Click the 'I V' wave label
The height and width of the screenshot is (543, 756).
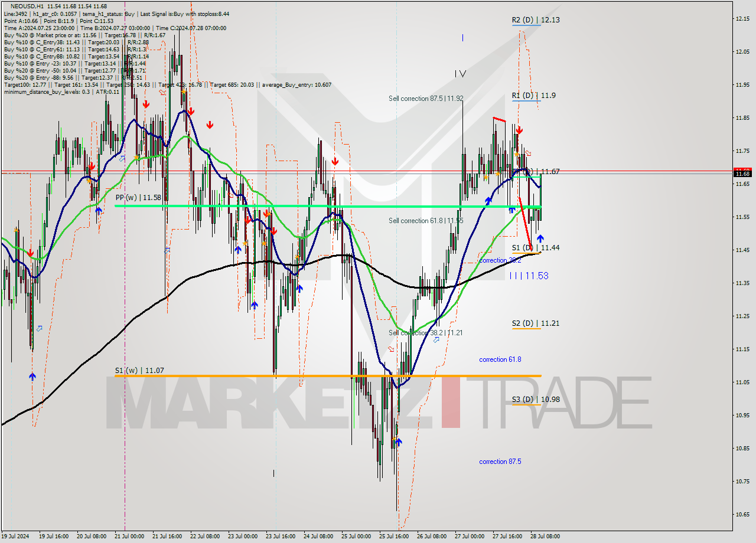[461, 74]
